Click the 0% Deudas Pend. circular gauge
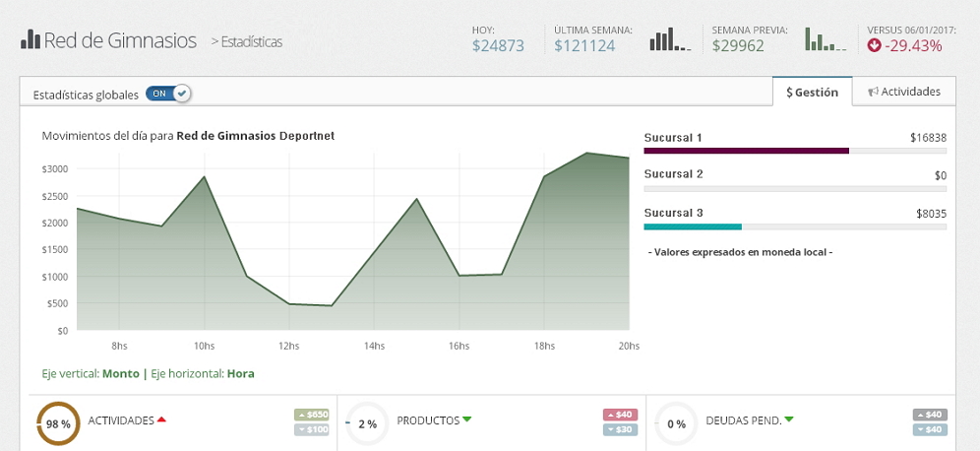 pyautogui.click(x=676, y=423)
